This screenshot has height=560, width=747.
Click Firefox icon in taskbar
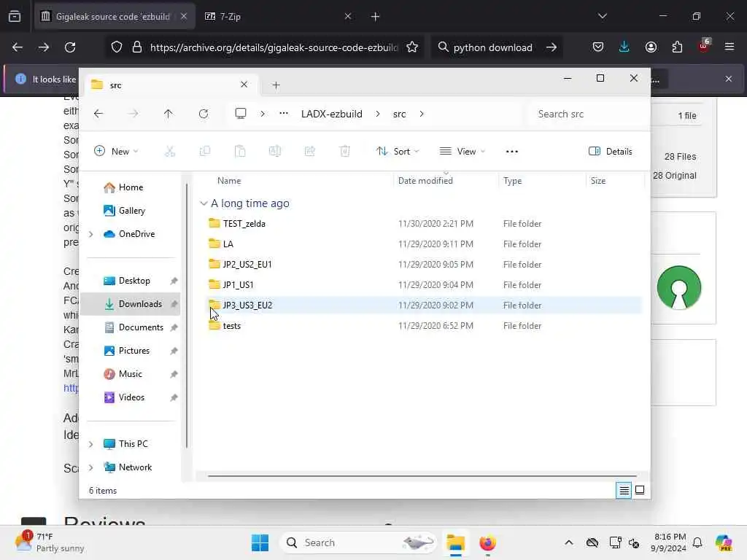(487, 542)
